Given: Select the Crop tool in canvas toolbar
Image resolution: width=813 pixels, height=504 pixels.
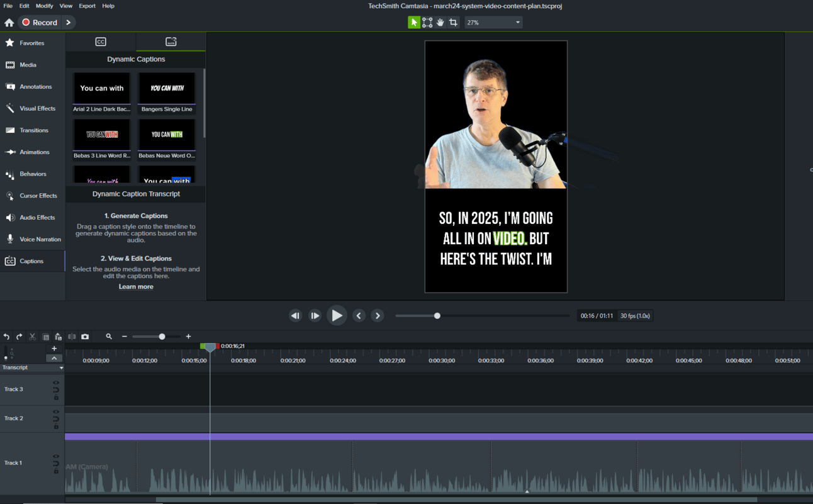Looking at the screenshot, I should pyautogui.click(x=453, y=23).
